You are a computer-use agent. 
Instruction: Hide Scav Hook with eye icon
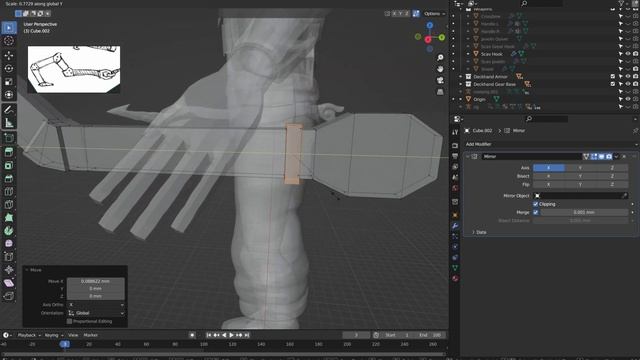coord(628,54)
